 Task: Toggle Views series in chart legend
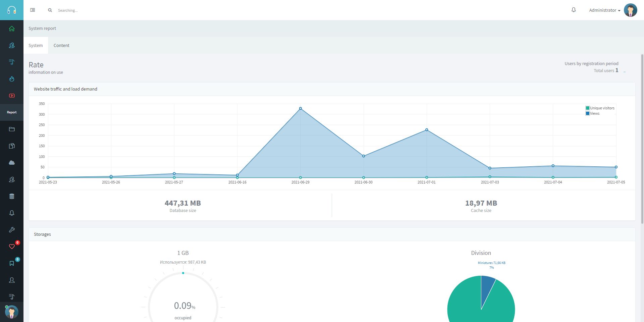[593, 113]
